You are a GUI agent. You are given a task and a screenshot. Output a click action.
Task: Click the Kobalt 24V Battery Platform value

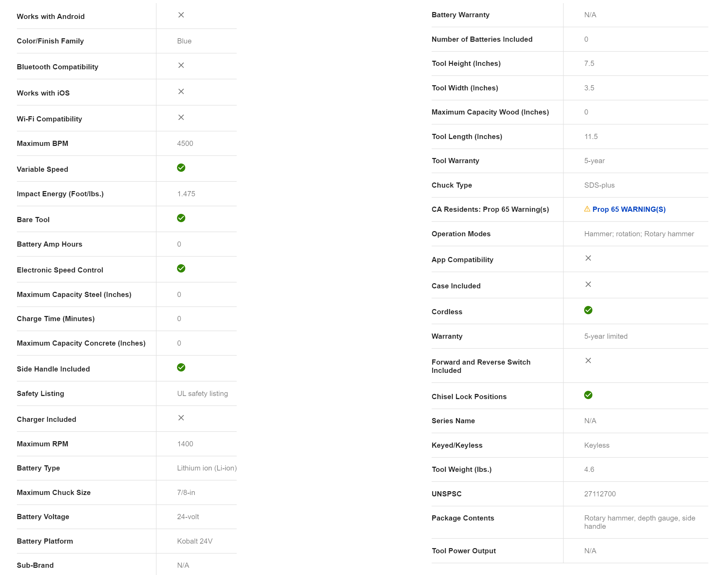[x=195, y=541]
